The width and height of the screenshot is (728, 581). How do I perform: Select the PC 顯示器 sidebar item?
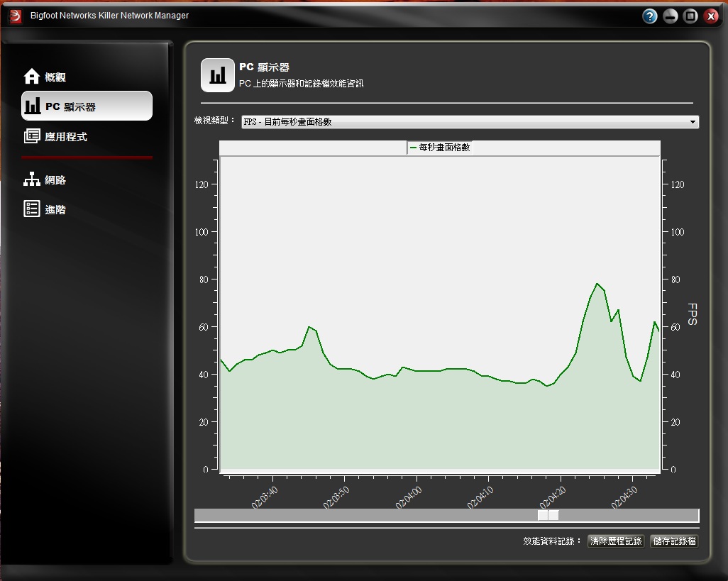(87, 106)
